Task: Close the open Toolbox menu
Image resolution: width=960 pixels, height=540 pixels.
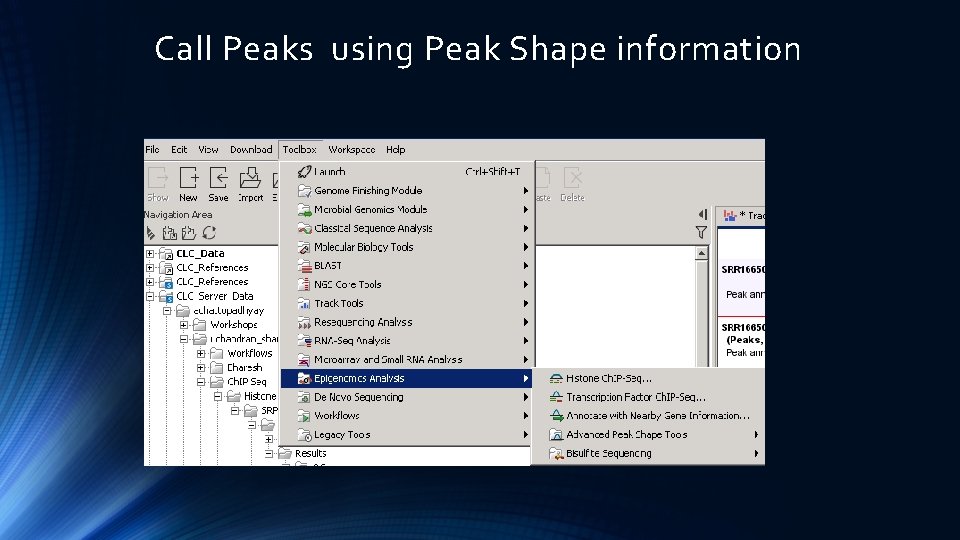Action: 299,149
